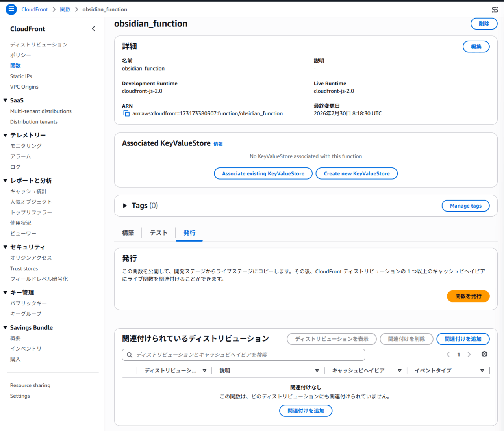The height and width of the screenshot is (431, 504).
Task: Open アラーム in sidebar
Action: coord(20,156)
